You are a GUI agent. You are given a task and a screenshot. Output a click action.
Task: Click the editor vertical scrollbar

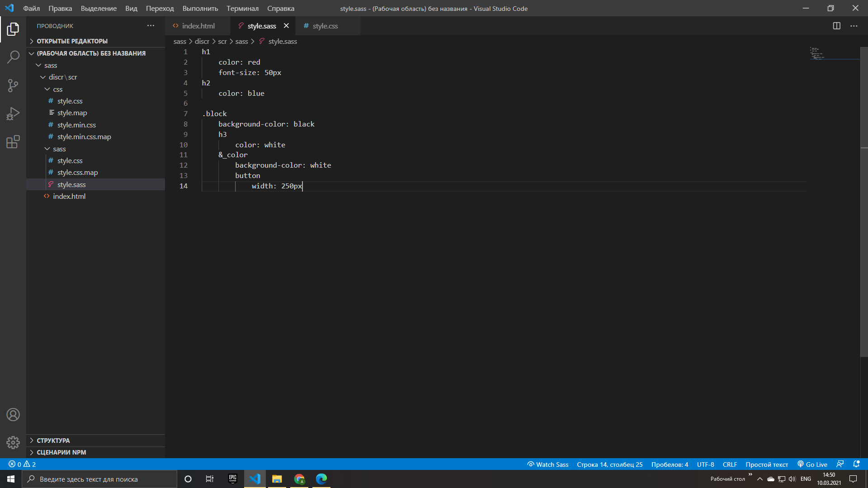pyautogui.click(x=864, y=202)
